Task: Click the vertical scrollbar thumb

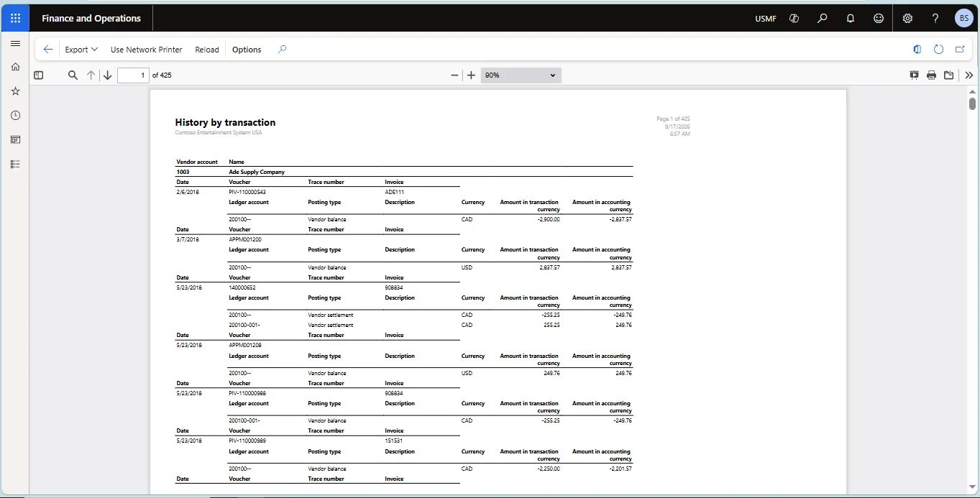Action: click(972, 103)
